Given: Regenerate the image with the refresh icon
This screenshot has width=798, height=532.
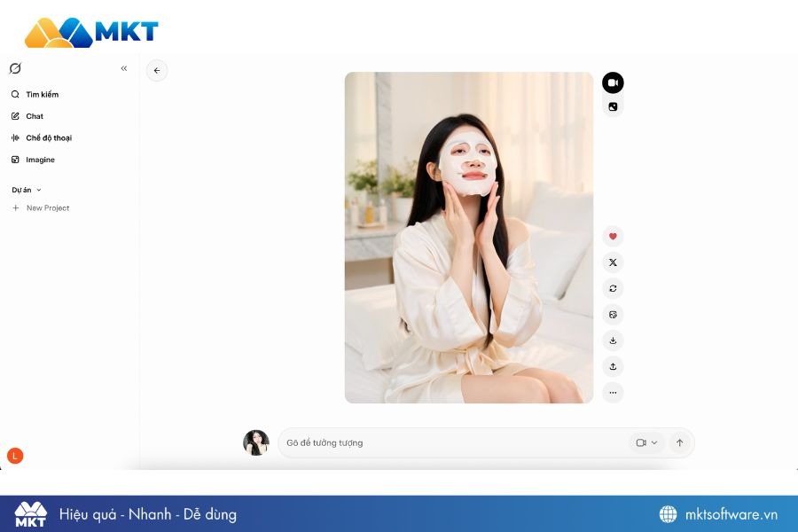Looking at the screenshot, I should (613, 288).
